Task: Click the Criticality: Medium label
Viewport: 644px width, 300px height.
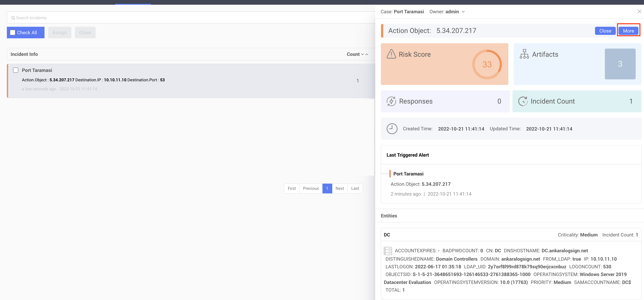Action: click(577, 235)
